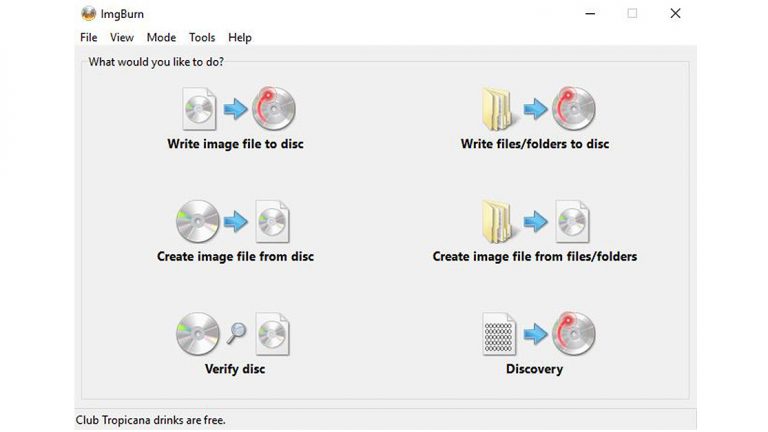Click the blue arrow above Create image file from disc

[x=236, y=221]
